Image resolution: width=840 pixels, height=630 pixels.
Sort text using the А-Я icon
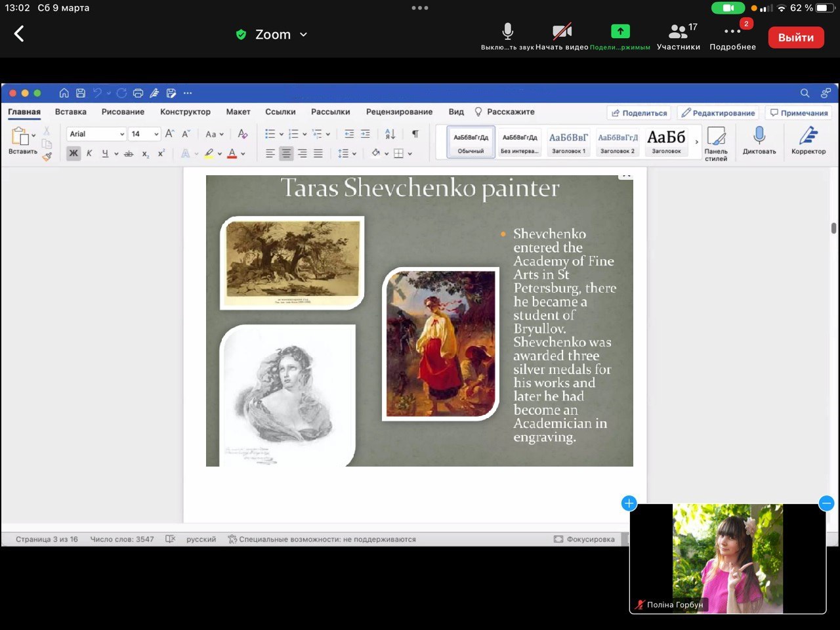pyautogui.click(x=390, y=134)
